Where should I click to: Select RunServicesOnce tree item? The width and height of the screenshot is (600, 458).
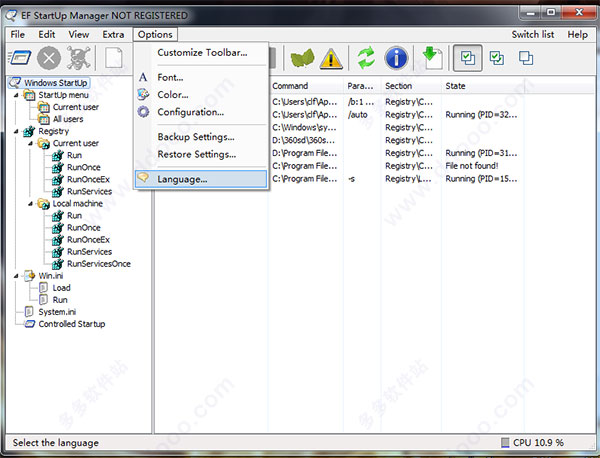(99, 264)
